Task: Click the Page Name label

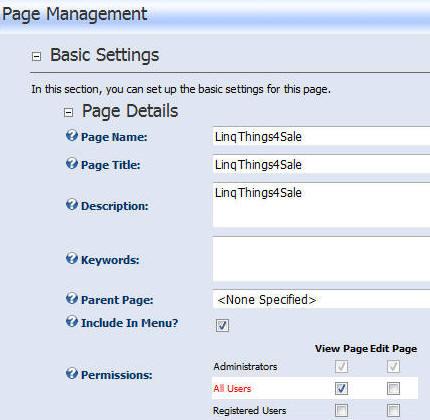Action: coord(114,137)
